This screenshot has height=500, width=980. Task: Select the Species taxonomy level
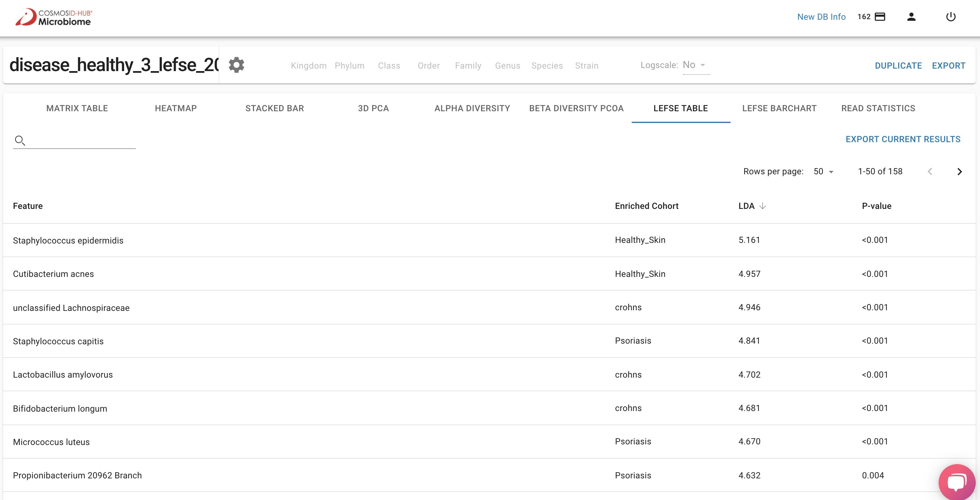tap(547, 66)
